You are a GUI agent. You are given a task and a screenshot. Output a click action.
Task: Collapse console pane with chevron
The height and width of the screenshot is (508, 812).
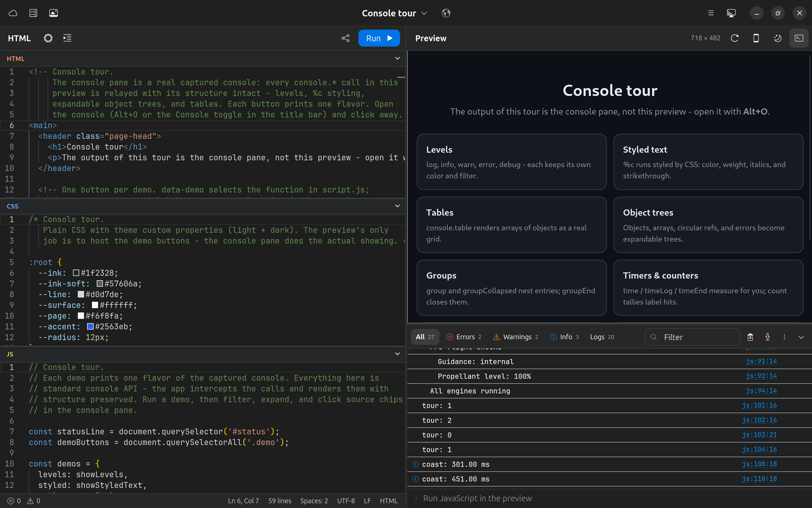click(801, 337)
